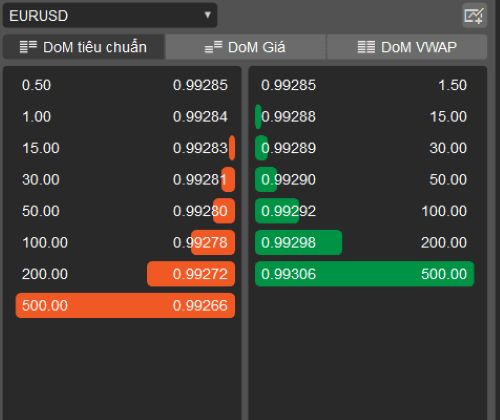Image resolution: width=500 pixels, height=420 pixels.
Task: Open the EURUSD symbol dropdown
Action: [x=110, y=15]
